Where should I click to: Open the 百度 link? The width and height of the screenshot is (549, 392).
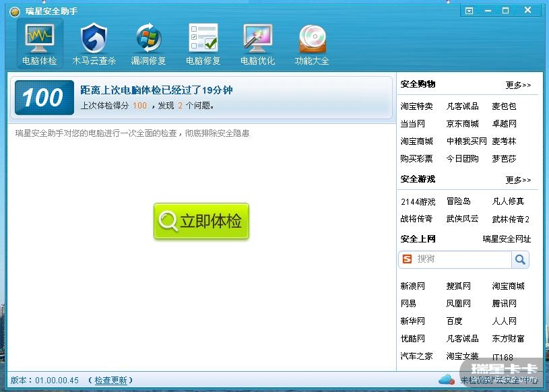[x=454, y=321]
